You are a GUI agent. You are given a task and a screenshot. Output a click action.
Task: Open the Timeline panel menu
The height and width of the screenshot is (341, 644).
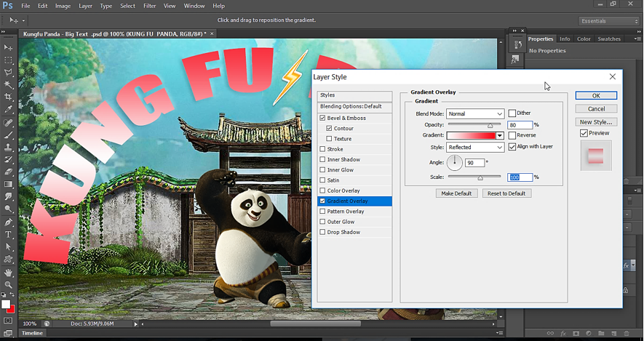499,333
